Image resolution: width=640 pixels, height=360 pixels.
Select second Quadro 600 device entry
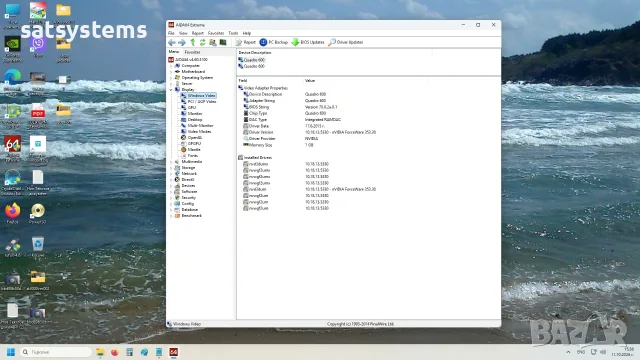251,66
